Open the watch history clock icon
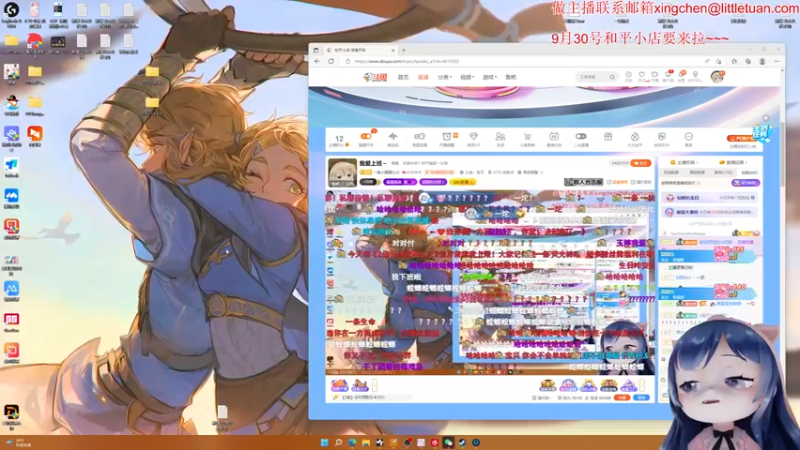The image size is (800, 450). click(x=629, y=76)
